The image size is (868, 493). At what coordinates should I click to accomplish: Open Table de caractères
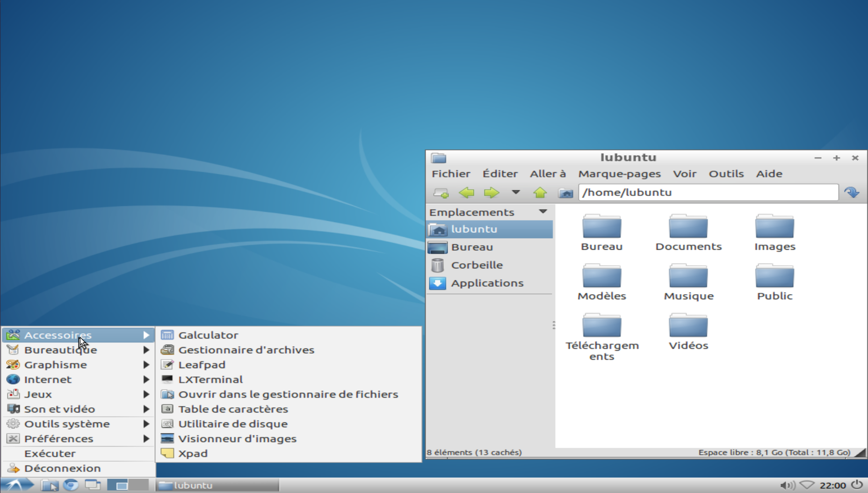[289, 409]
